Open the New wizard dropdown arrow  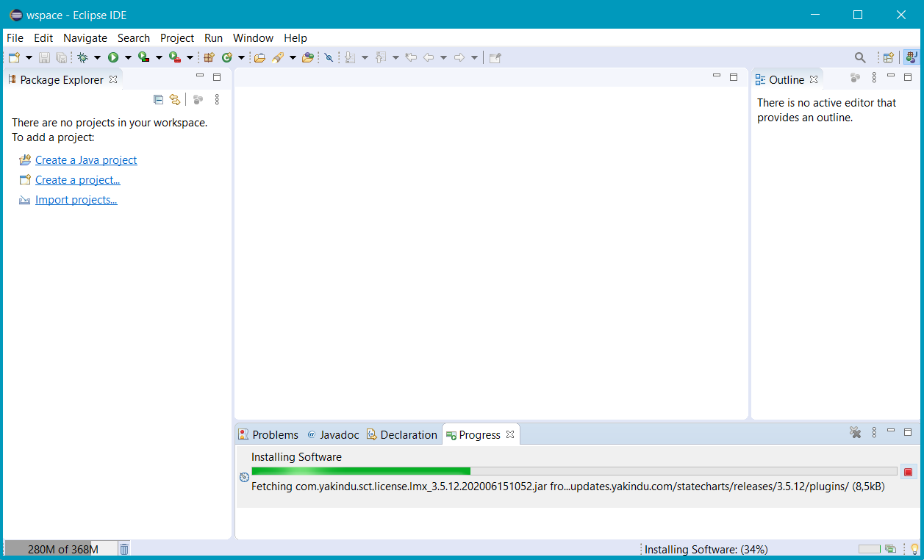pos(29,57)
